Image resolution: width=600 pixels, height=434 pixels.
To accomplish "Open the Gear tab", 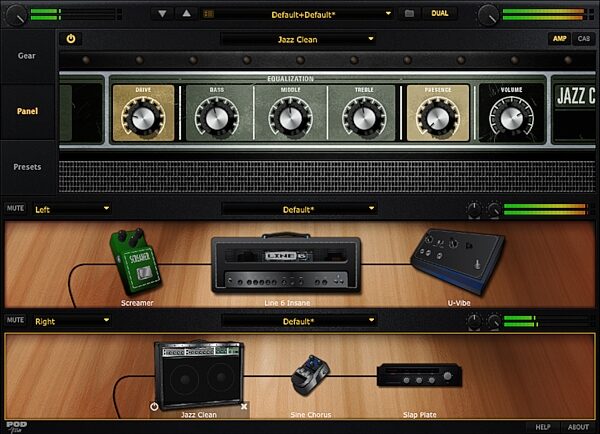I will [x=27, y=56].
